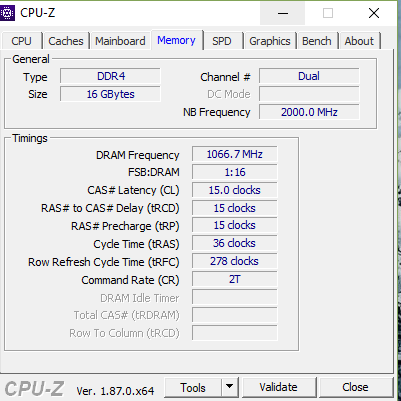Close CPU-Z with the X button
The height and width of the screenshot is (401, 401).
click(x=374, y=13)
